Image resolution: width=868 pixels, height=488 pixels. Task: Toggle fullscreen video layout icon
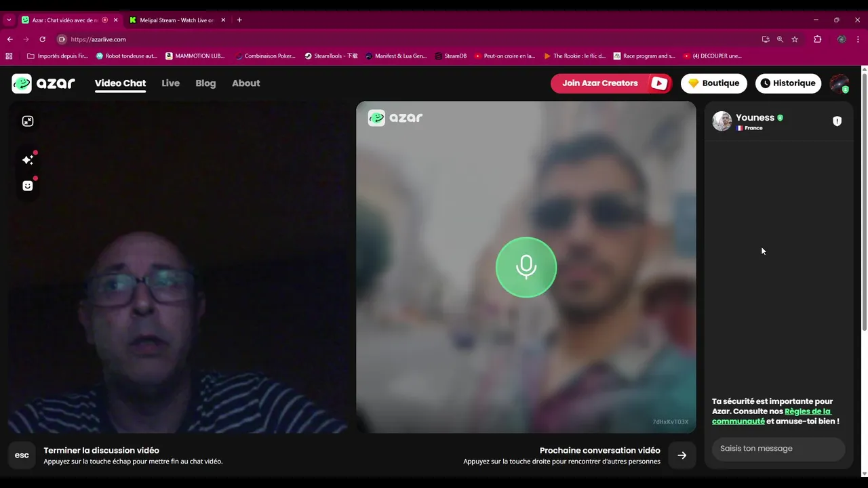pyautogui.click(x=28, y=121)
